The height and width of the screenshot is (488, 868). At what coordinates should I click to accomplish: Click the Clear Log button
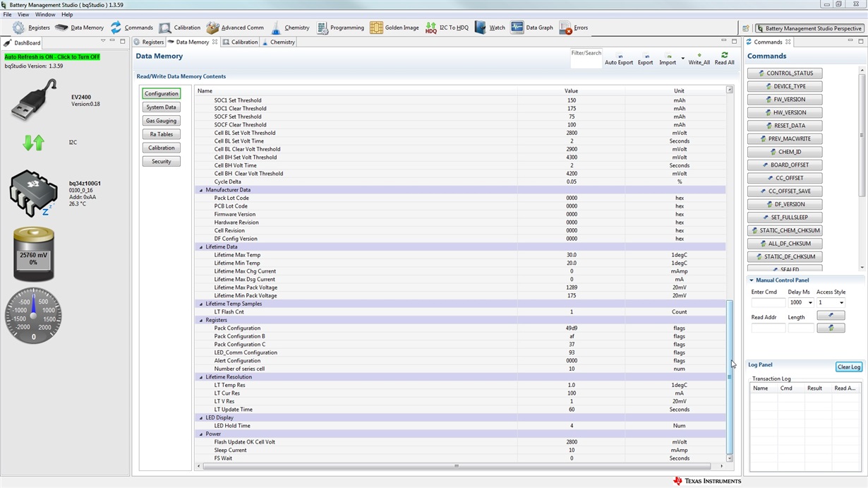click(x=849, y=367)
